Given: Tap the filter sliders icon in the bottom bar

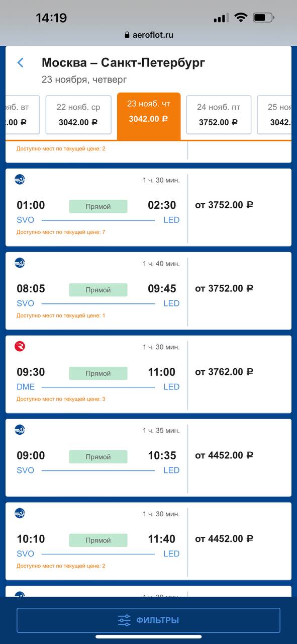Looking at the screenshot, I should coord(124,620).
